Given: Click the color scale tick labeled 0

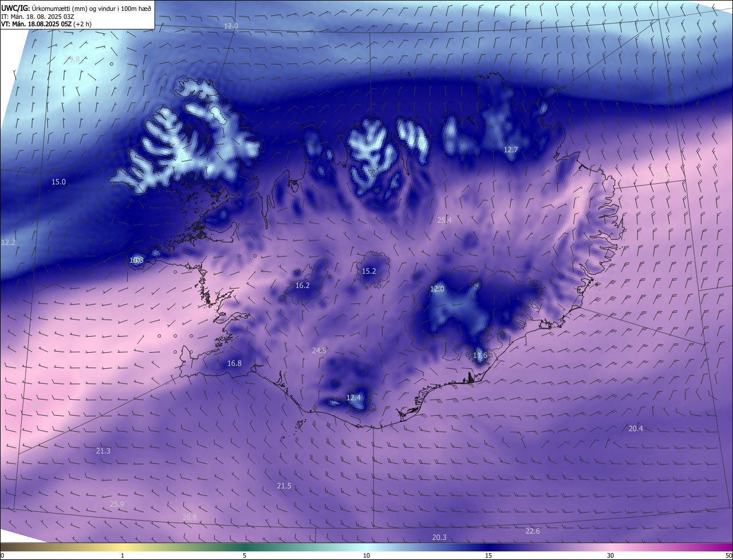Looking at the screenshot, I should tap(2, 556).
